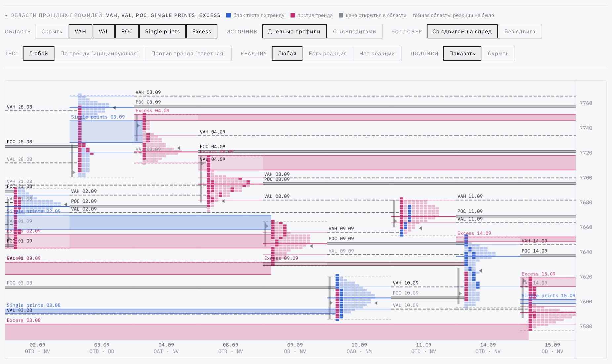Viewport: 612px width, 364px height.
Task: Select Любая reaction filter
Action: (287, 53)
